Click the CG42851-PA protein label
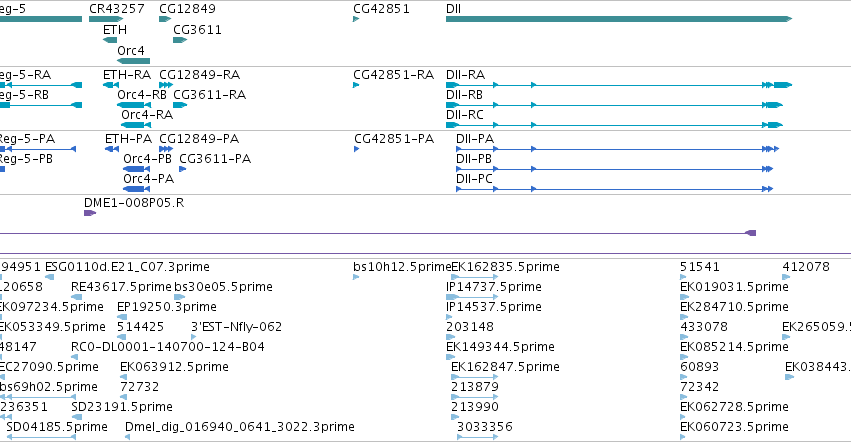 pyautogui.click(x=394, y=138)
